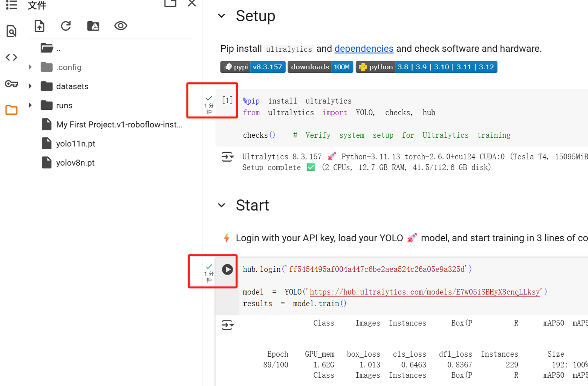Open the secrets key icon
This screenshot has width=588, height=386.
pos(11,84)
